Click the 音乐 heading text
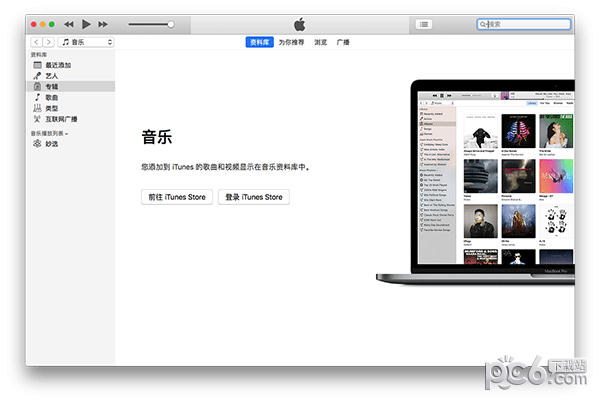Screen dimensions: 600x402 [x=157, y=137]
